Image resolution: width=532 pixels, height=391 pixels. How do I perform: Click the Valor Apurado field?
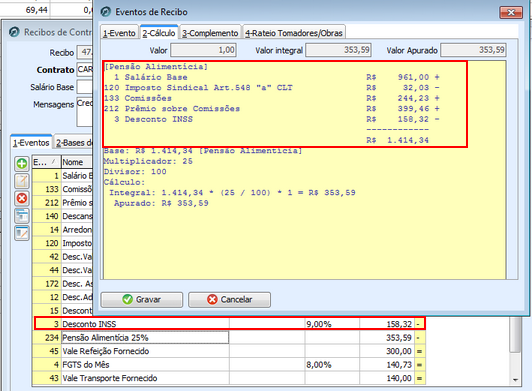473,50
